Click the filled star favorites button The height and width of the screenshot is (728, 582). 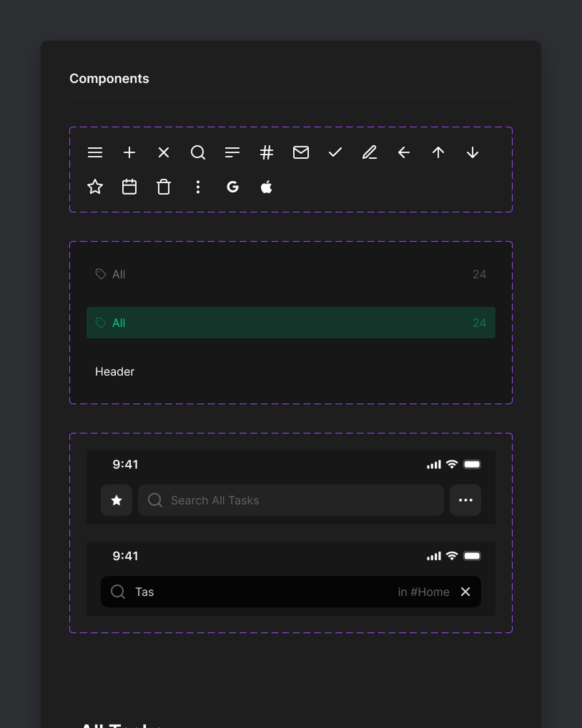point(116,500)
